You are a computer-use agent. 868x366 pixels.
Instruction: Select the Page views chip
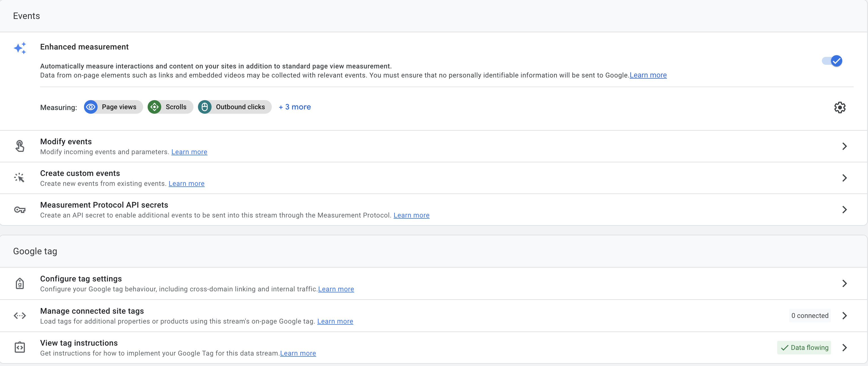pos(113,107)
